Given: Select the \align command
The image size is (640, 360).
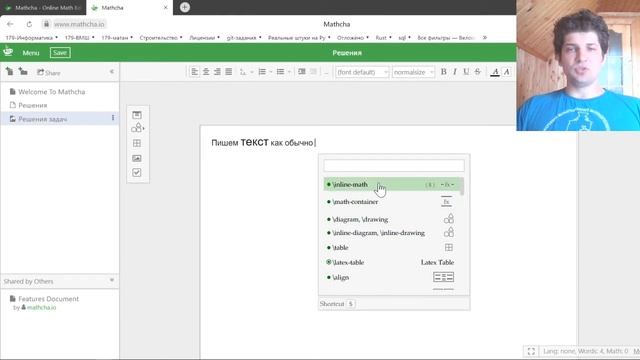Looking at the screenshot, I should [x=392, y=278].
